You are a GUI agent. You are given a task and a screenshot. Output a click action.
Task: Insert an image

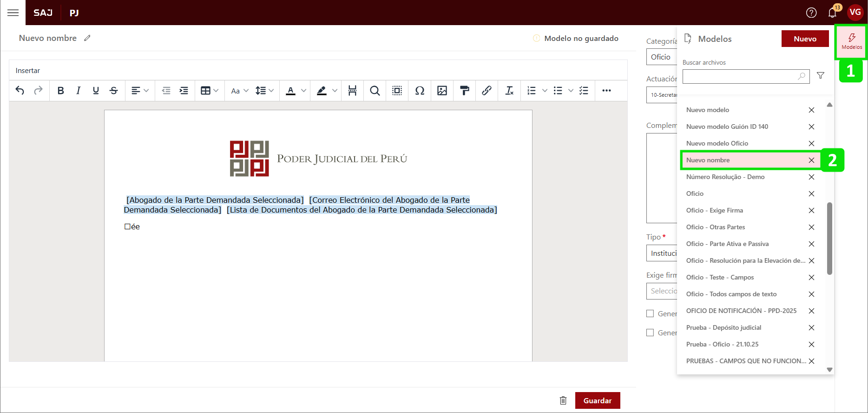click(x=442, y=91)
